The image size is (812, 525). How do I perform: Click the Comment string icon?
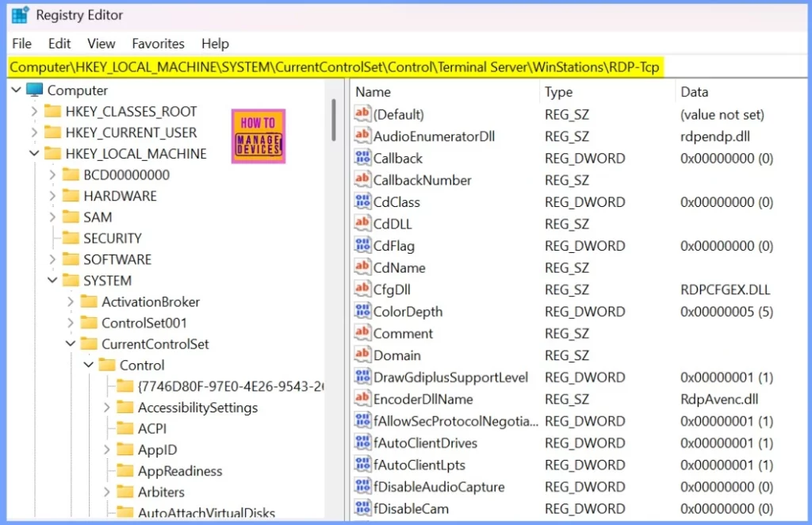click(x=362, y=333)
